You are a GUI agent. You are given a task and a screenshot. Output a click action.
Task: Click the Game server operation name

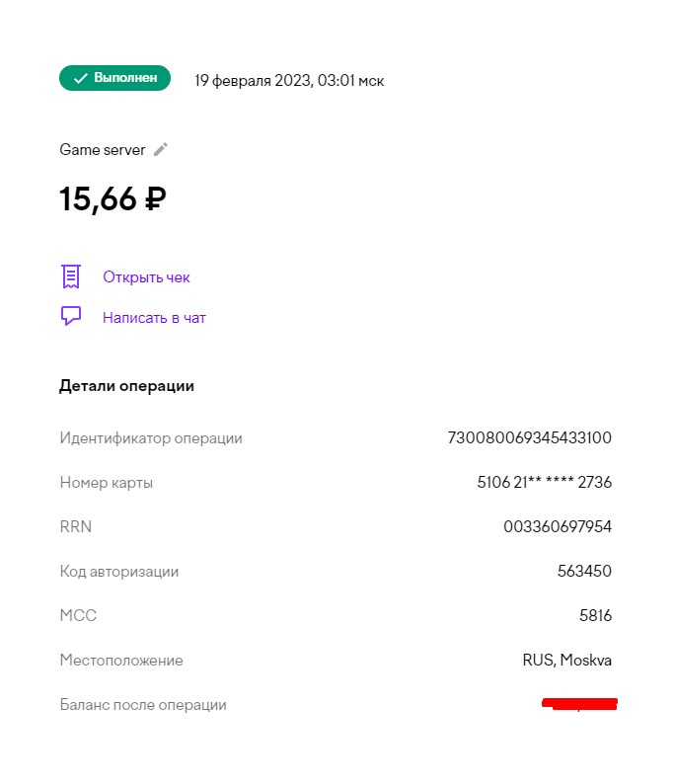coord(102,150)
